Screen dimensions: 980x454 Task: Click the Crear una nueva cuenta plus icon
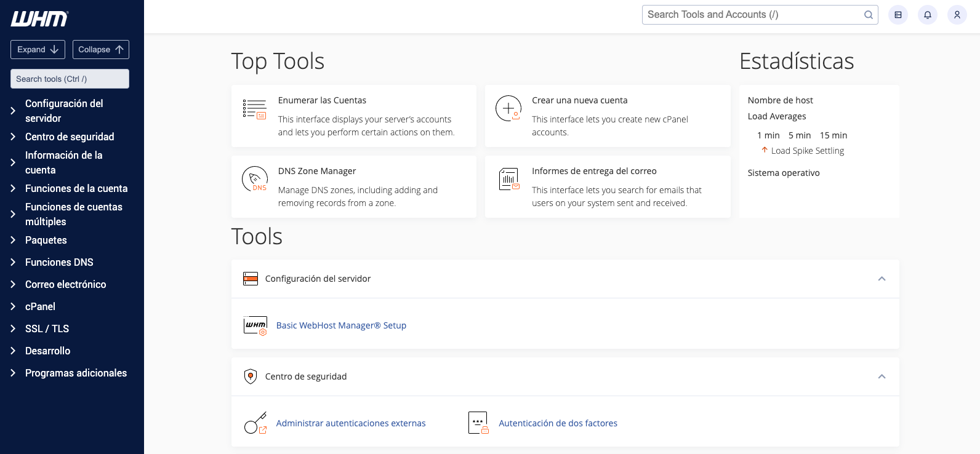(508, 108)
